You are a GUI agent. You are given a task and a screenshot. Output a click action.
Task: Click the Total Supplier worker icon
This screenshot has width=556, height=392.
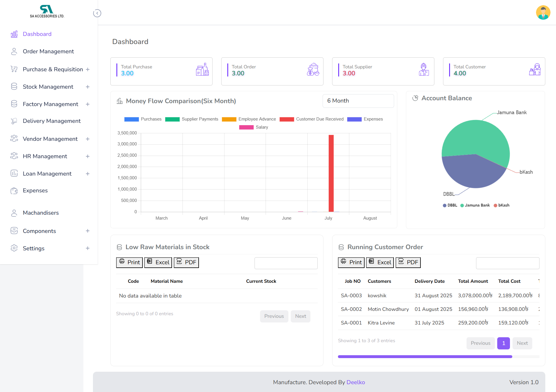424,70
